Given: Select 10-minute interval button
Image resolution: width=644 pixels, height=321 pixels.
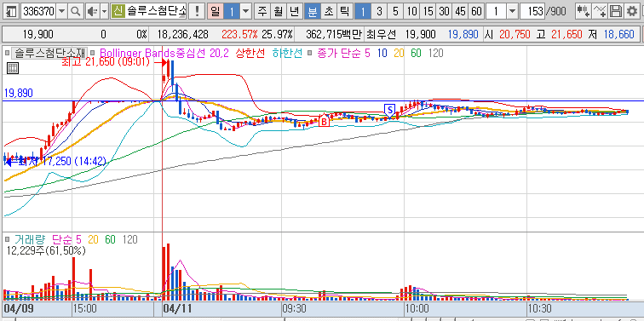Looking at the screenshot, I should (411, 11).
